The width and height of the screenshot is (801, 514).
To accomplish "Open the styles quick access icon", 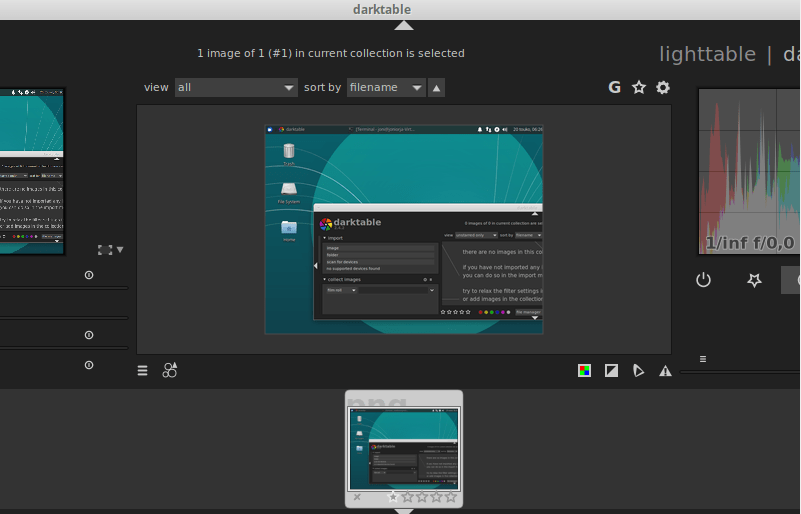I will [x=170, y=371].
